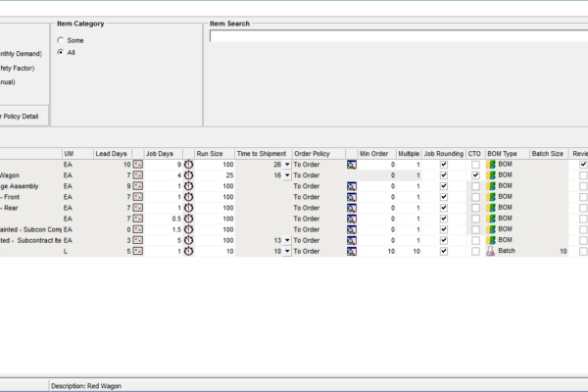The width and height of the screenshot is (588, 392).
Task: Click the BOM type icon in the Front row
Action: (491, 197)
